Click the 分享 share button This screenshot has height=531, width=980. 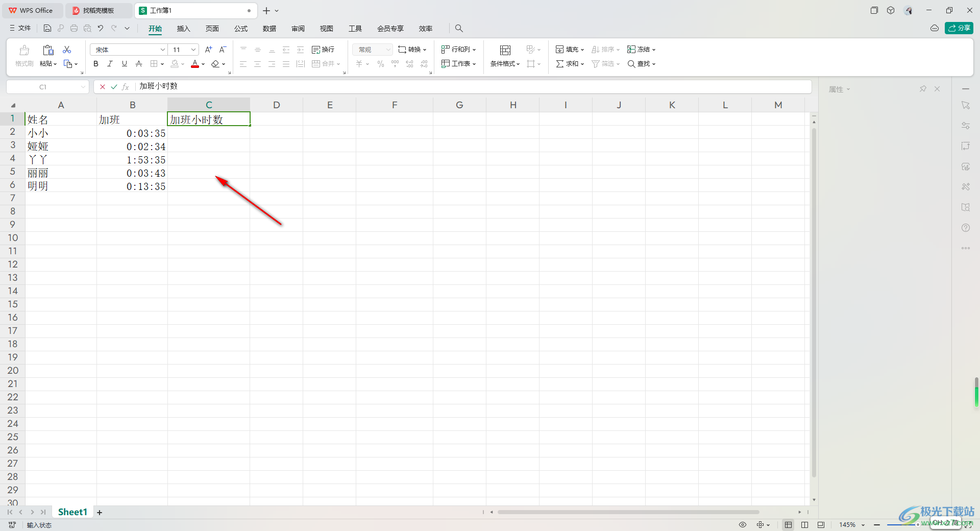point(959,28)
